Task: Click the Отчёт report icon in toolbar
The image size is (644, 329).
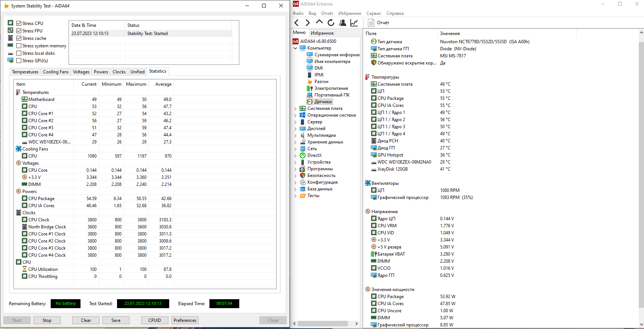Action: coord(371,23)
